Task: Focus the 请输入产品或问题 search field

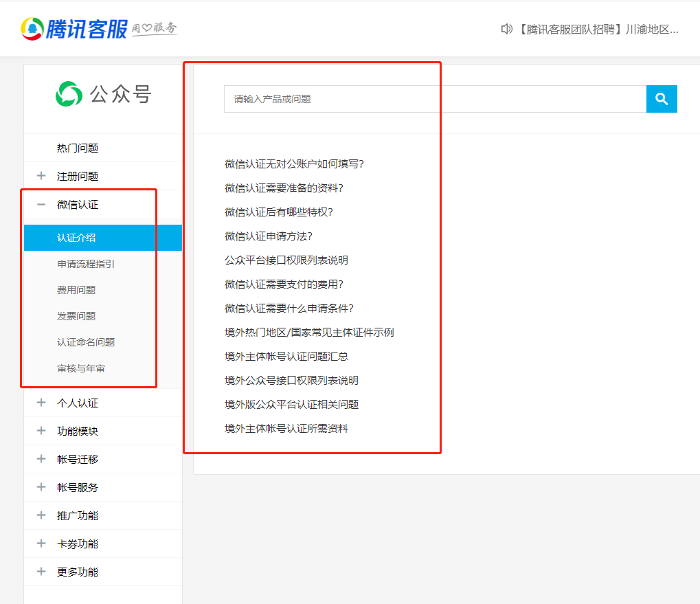Action: click(436, 99)
